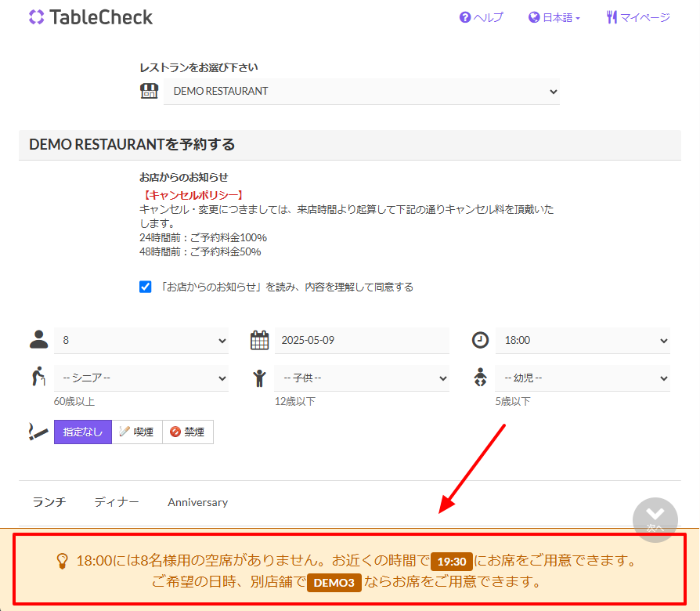
Task: Choose the 19:30 alternative time
Action: point(451,562)
